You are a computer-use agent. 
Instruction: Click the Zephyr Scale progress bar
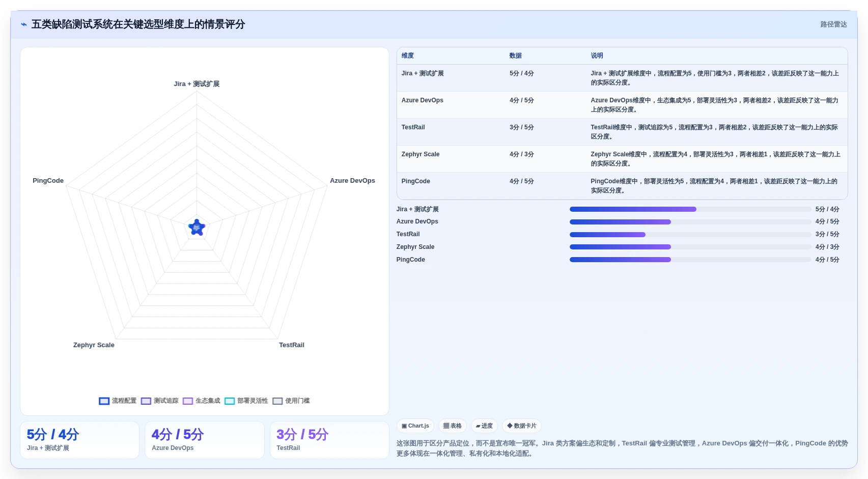[x=690, y=247]
